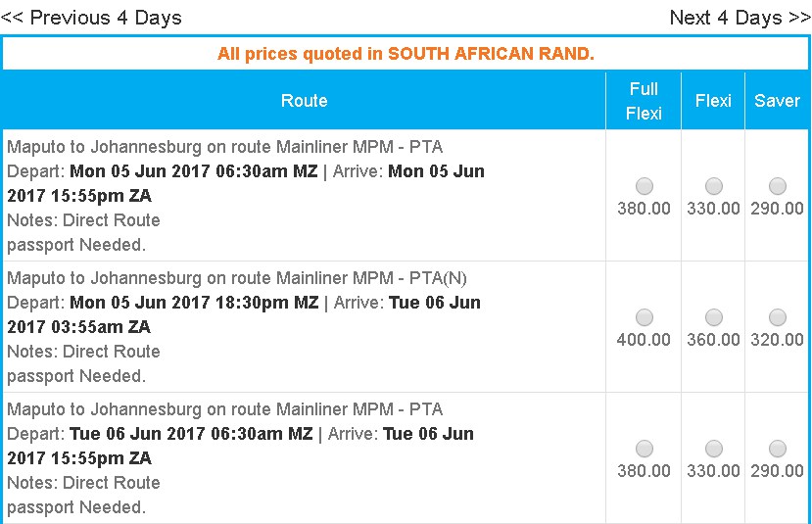Image resolution: width=812 pixels, height=524 pixels.
Task: Click the 400.00 Full Flexi price text
Action: tap(644, 340)
